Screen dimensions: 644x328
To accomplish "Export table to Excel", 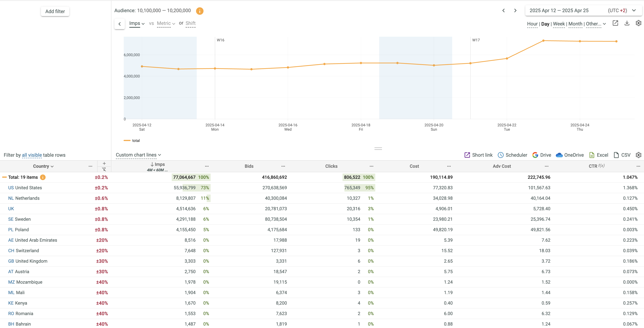I will coord(599,155).
